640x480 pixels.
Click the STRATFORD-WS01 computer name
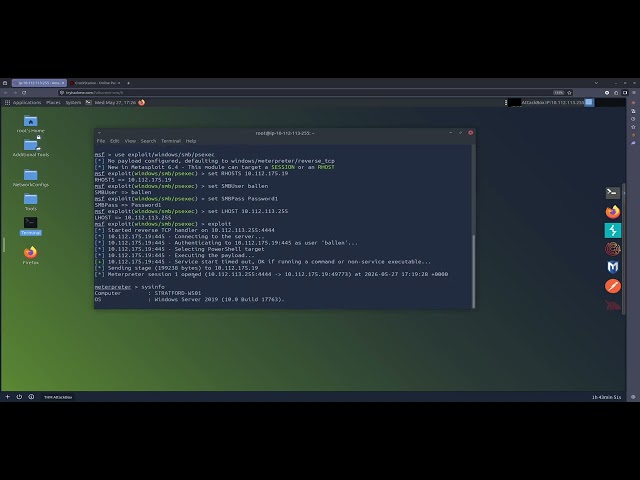[x=178, y=293]
